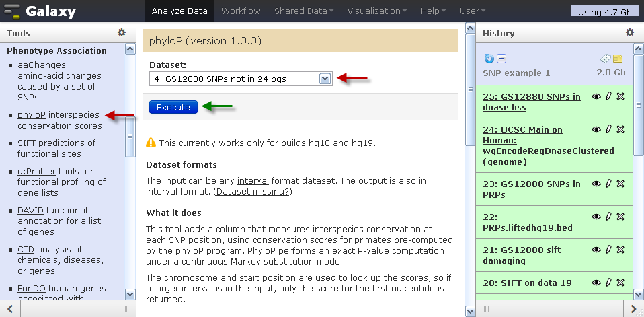View data of dataset 21 sift damaging
The height and width of the screenshot is (317, 644).
tap(596, 250)
